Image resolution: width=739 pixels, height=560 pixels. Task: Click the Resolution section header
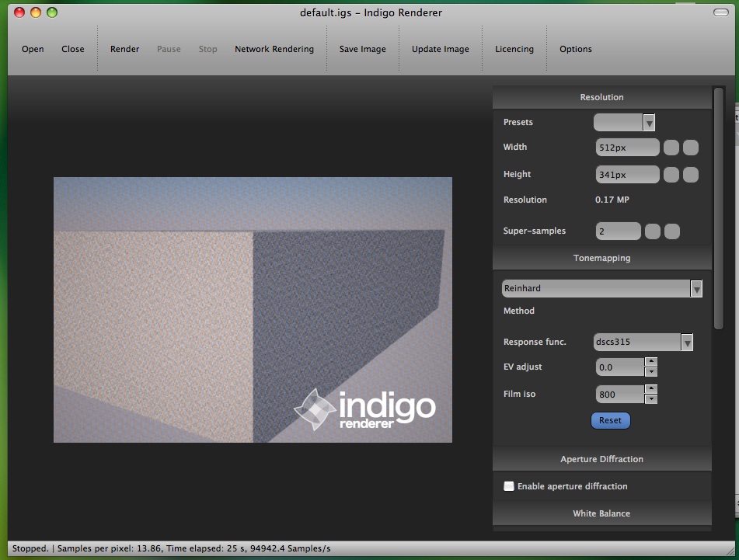(602, 97)
